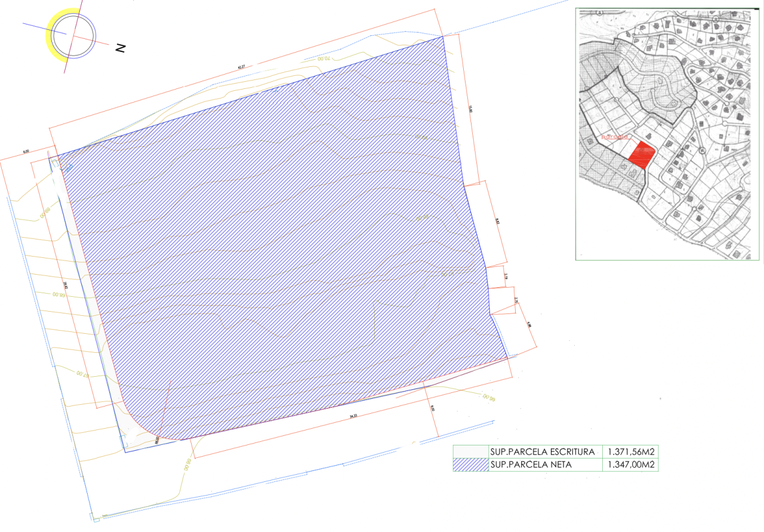Screen dimensions: 764x532
Task: Click the blue hatched swatch in legend
Action: pyautogui.click(x=470, y=465)
